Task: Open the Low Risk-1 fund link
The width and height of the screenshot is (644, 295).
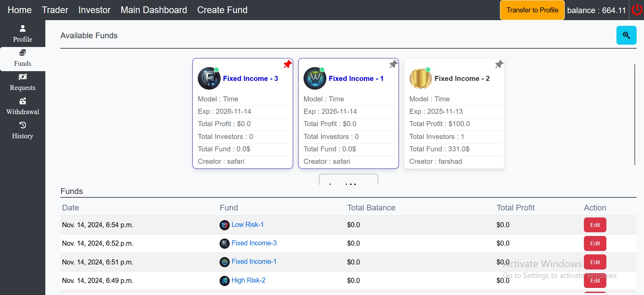Action: 247,225
